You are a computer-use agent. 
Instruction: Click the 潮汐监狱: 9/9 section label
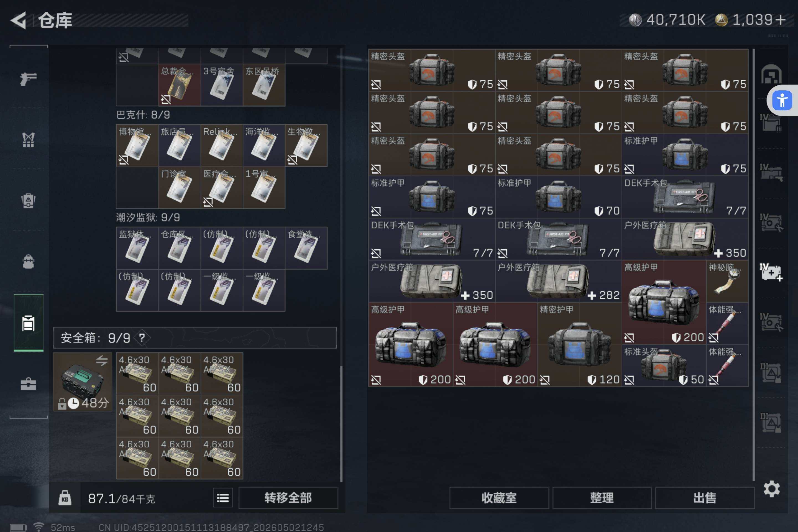[x=148, y=218]
